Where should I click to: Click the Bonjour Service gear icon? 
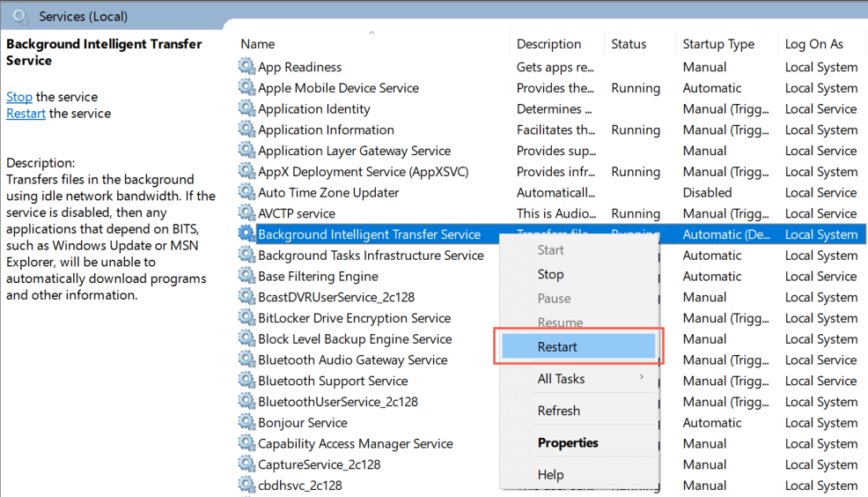pos(246,423)
